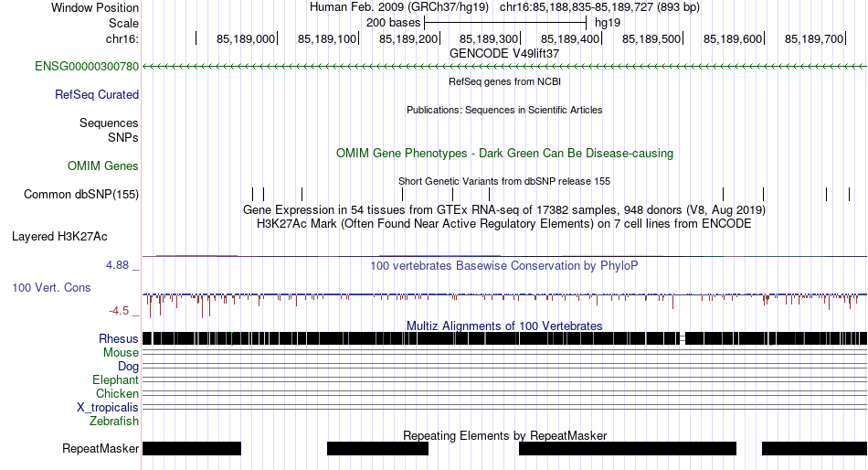Click the 85,189,200 ruler position
868x470 pixels.
408,38
